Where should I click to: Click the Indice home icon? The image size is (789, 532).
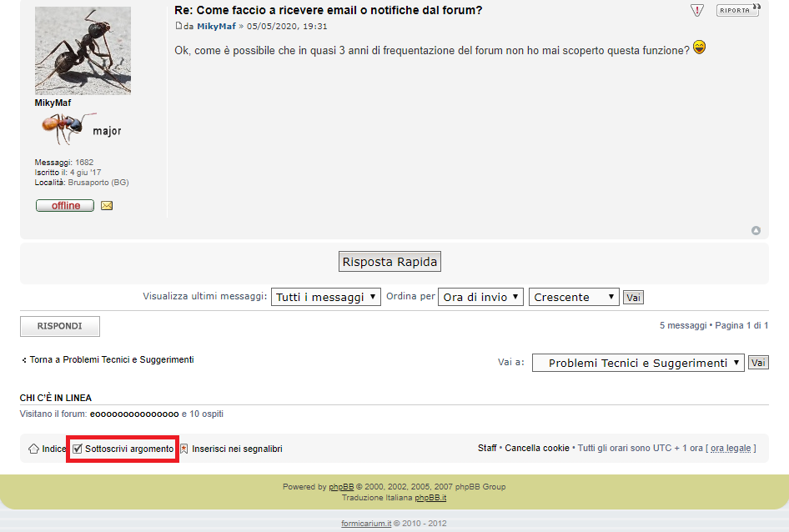[33, 449]
